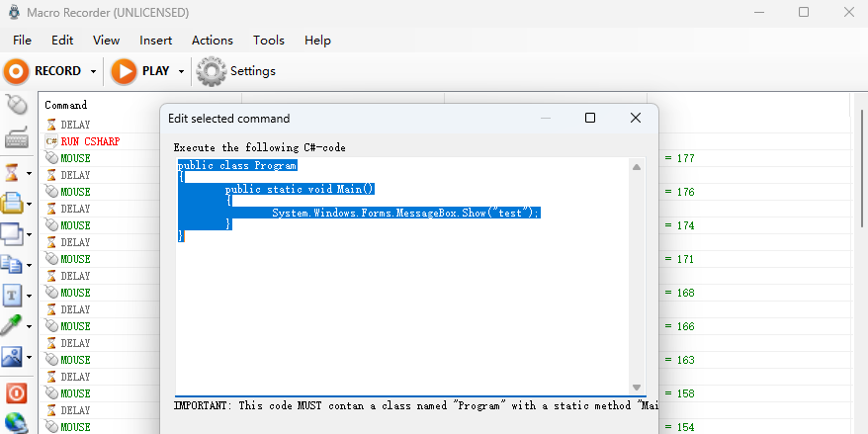Image resolution: width=868 pixels, height=434 pixels.
Task: Click the globe web icon in the sidebar
Action: 16,423
